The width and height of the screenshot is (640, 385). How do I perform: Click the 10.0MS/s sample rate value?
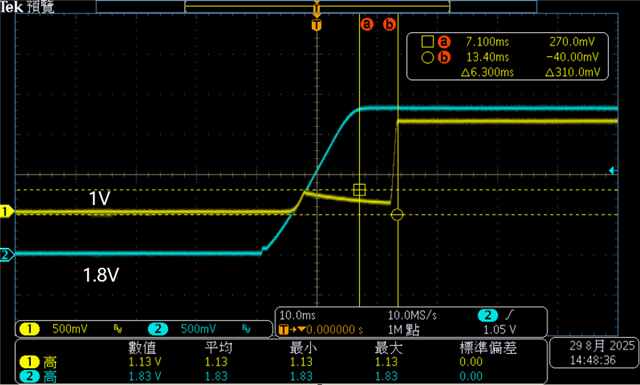[x=412, y=315]
